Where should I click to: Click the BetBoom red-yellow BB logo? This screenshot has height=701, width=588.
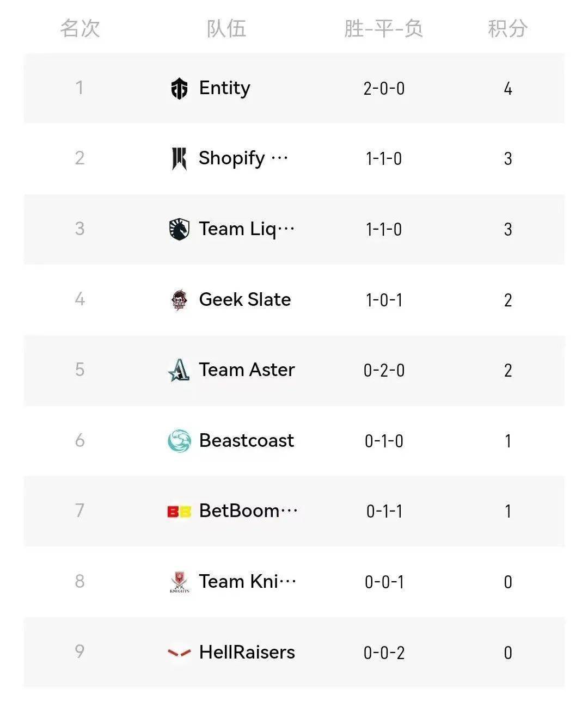coord(179,512)
